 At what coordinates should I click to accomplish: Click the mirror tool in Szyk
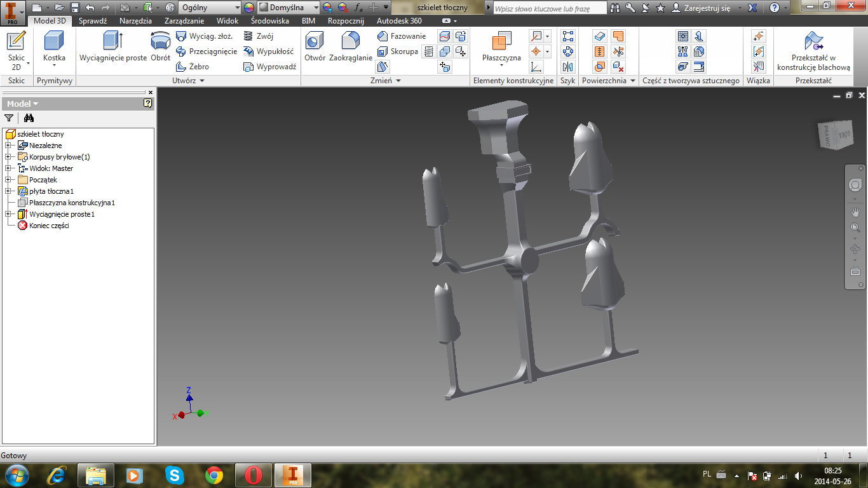(568, 67)
